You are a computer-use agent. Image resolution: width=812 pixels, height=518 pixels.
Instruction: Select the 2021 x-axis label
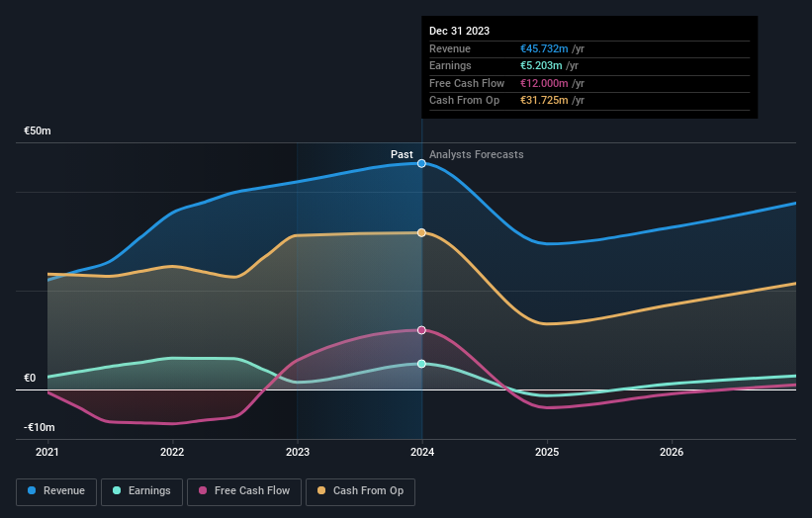[x=47, y=452]
